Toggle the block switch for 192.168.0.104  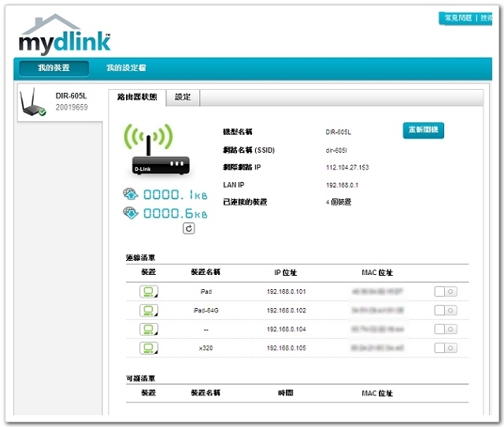(x=446, y=329)
